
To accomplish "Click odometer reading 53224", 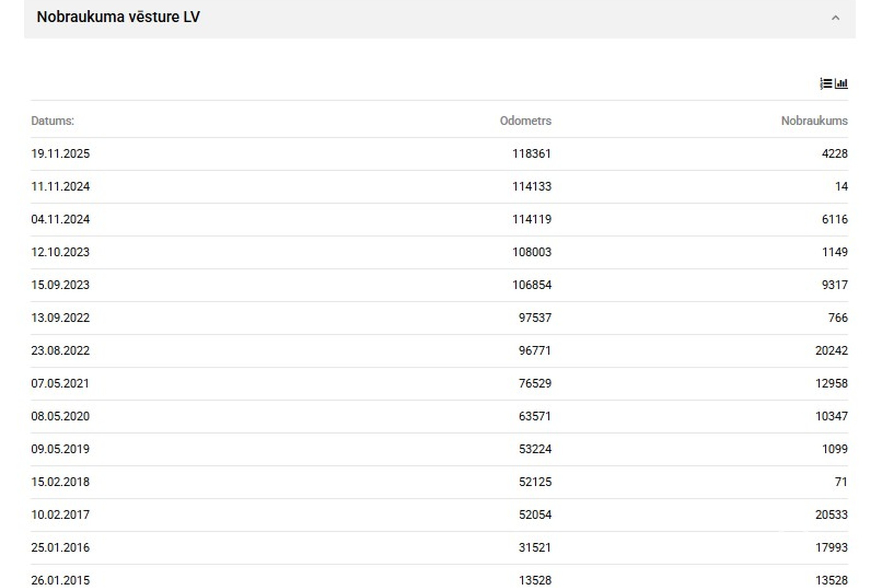I will 535,449.
